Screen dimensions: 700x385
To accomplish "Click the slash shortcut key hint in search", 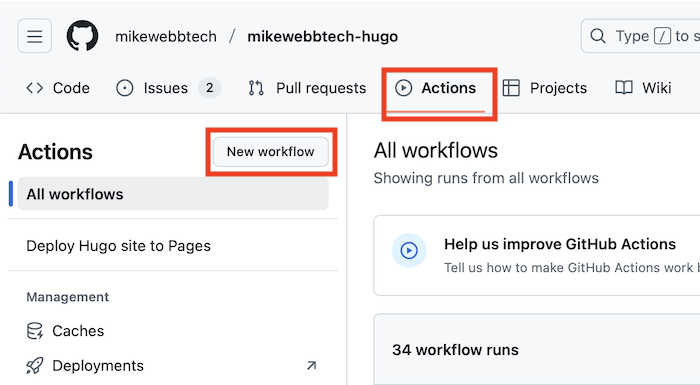I will pos(662,36).
